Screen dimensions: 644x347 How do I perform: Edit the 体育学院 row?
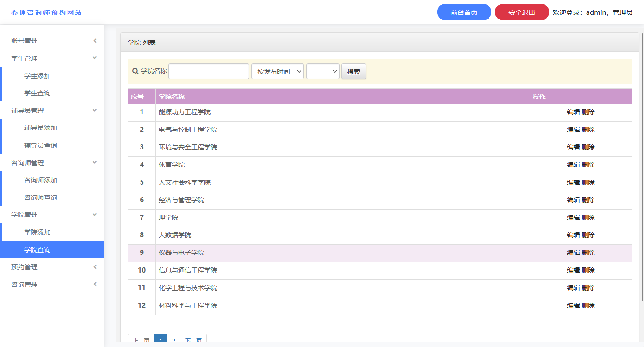point(573,165)
